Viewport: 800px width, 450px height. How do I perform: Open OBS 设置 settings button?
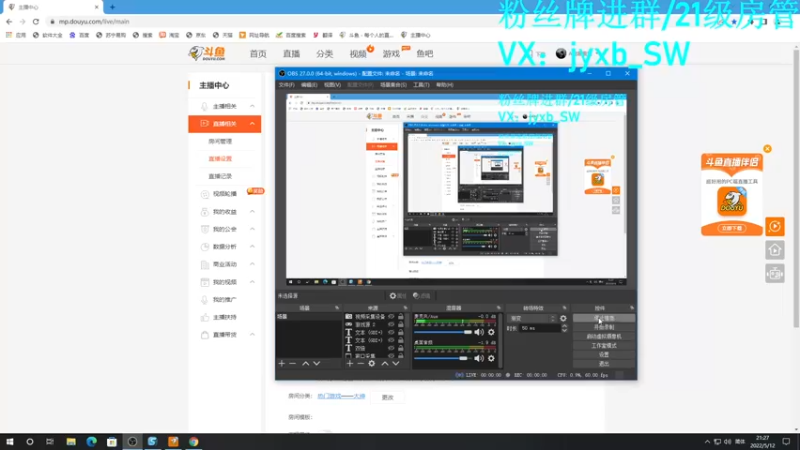(x=604, y=355)
